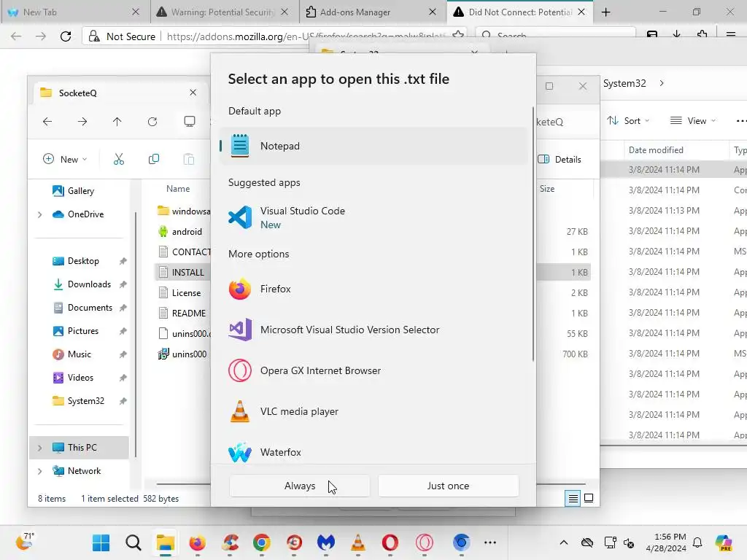The width and height of the screenshot is (747, 560).
Task: Click the Not Secure lock indicator
Action: click(x=123, y=36)
